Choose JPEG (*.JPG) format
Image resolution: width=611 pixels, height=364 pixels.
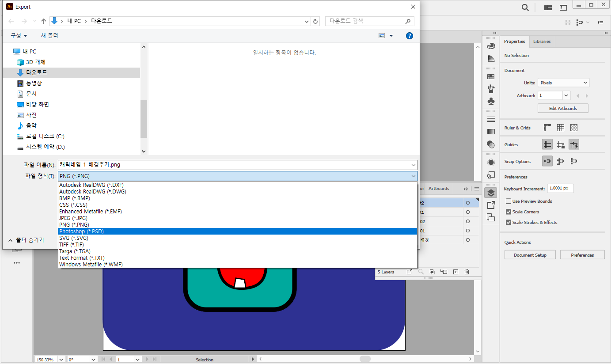tap(238, 218)
